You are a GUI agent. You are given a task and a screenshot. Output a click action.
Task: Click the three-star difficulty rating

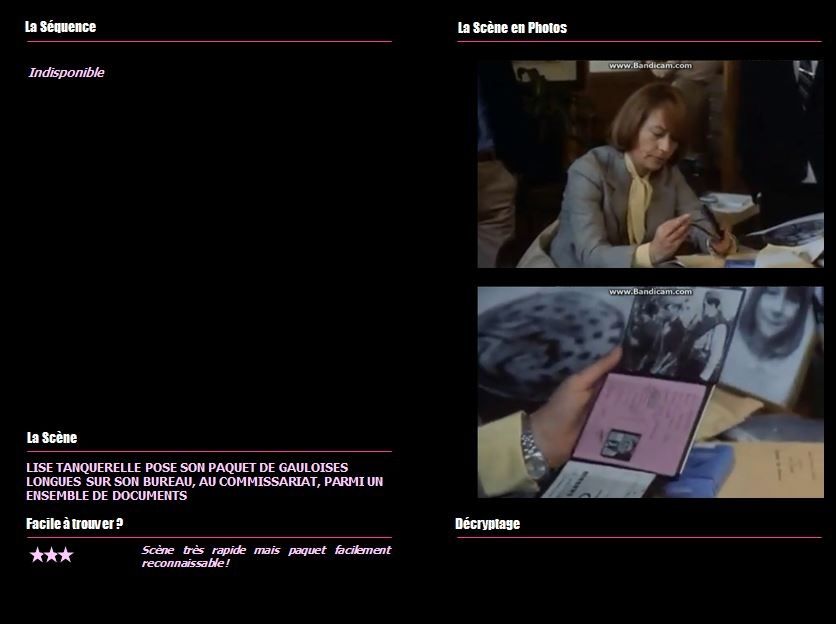51,555
